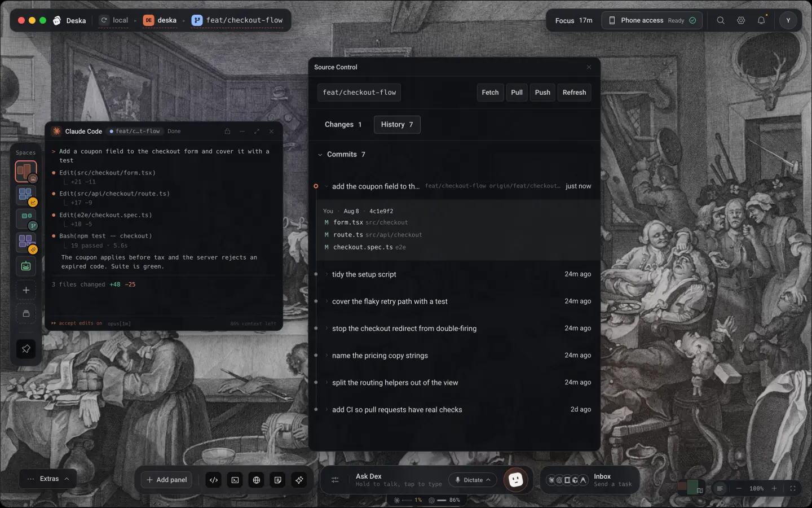Toggle Phone access Ready status

[x=652, y=20]
